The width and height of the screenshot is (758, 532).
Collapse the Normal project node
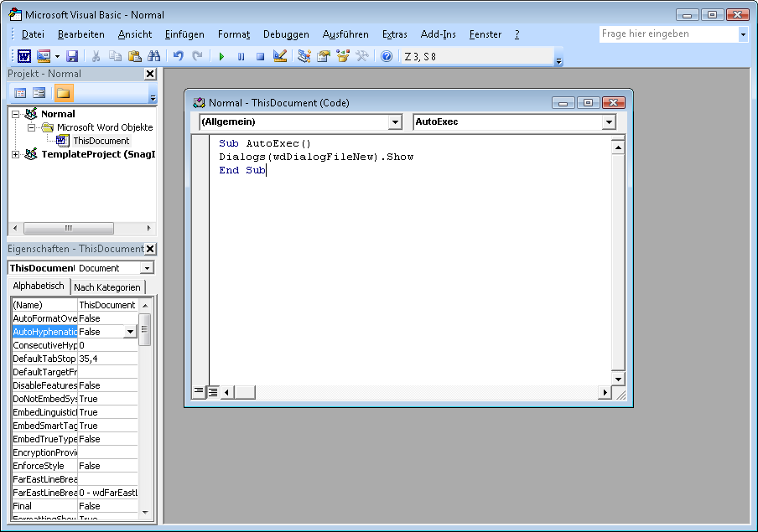point(15,114)
